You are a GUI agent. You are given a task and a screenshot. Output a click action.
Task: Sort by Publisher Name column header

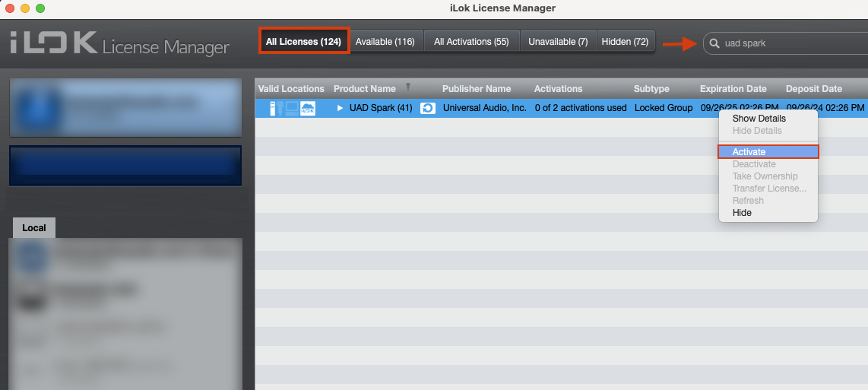pos(477,89)
